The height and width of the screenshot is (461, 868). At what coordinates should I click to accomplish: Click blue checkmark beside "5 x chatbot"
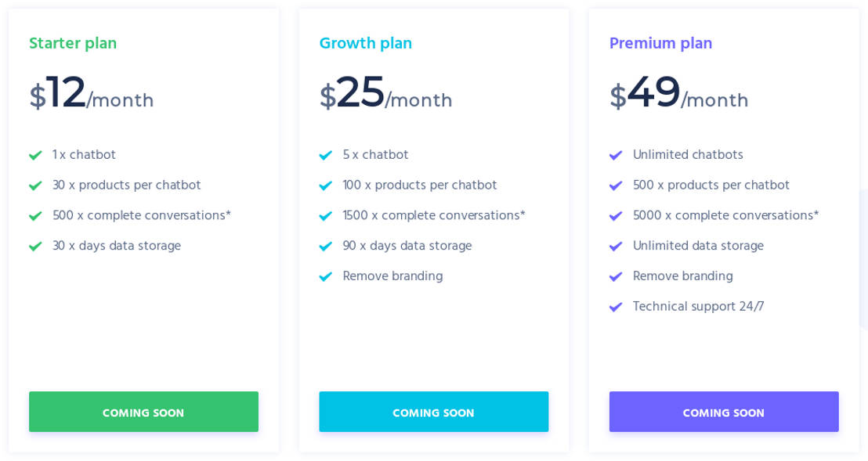click(x=326, y=156)
